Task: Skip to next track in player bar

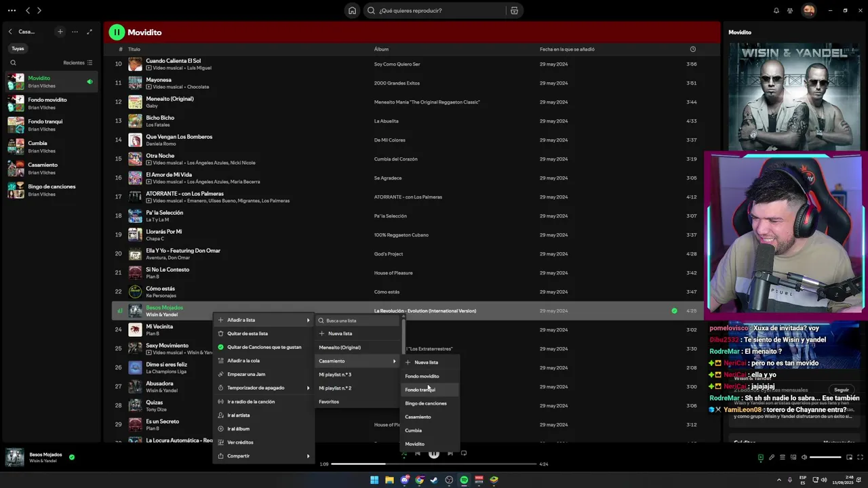Action: tap(450, 453)
